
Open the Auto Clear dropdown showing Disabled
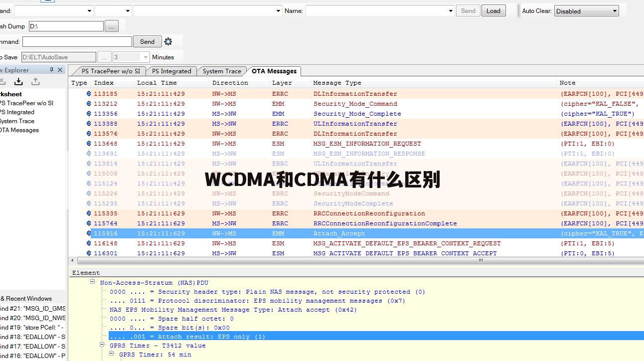pos(586,11)
